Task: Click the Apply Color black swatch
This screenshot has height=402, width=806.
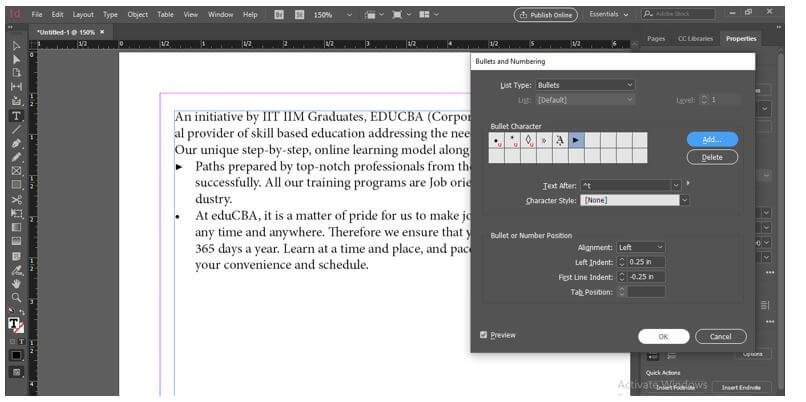Action: [x=16, y=355]
